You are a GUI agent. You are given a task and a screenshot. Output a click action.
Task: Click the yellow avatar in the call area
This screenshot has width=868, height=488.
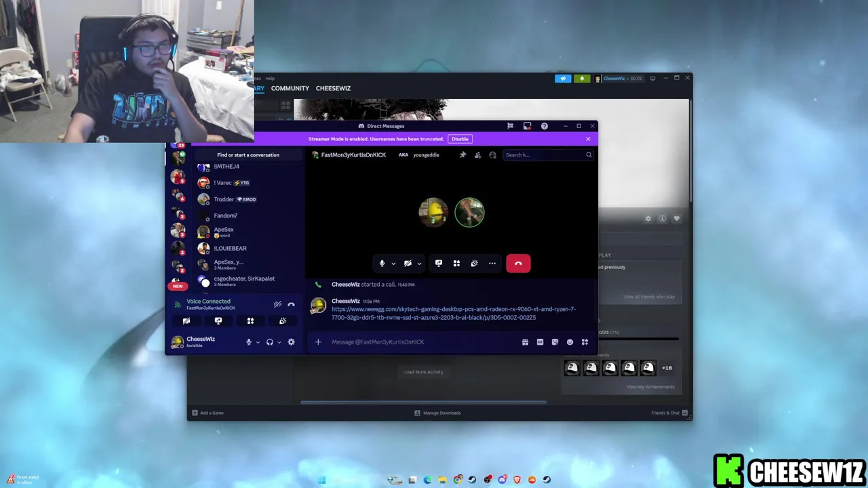tap(433, 213)
